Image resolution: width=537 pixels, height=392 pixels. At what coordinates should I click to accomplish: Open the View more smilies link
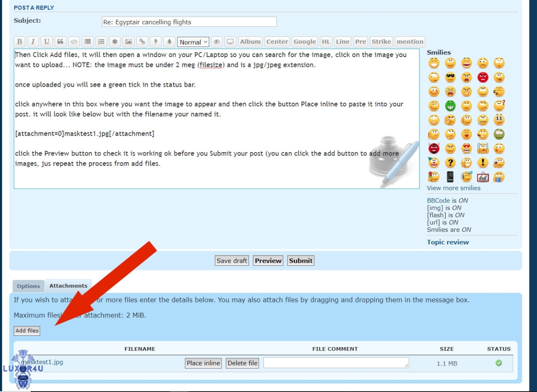454,188
